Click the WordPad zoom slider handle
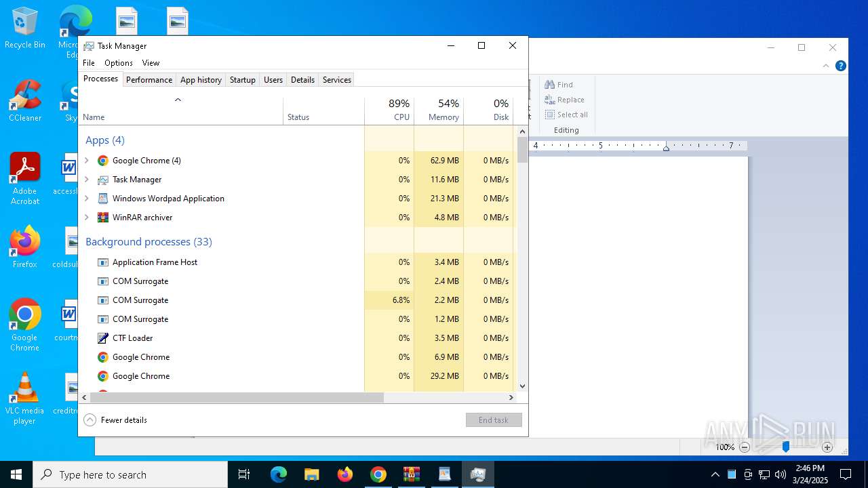Image resolution: width=868 pixels, height=488 pixels. (x=786, y=447)
